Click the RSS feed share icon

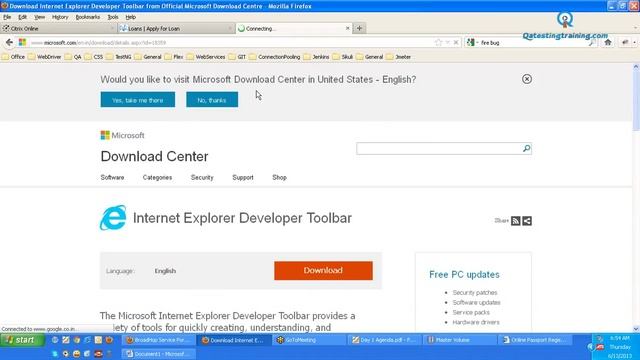point(516,221)
